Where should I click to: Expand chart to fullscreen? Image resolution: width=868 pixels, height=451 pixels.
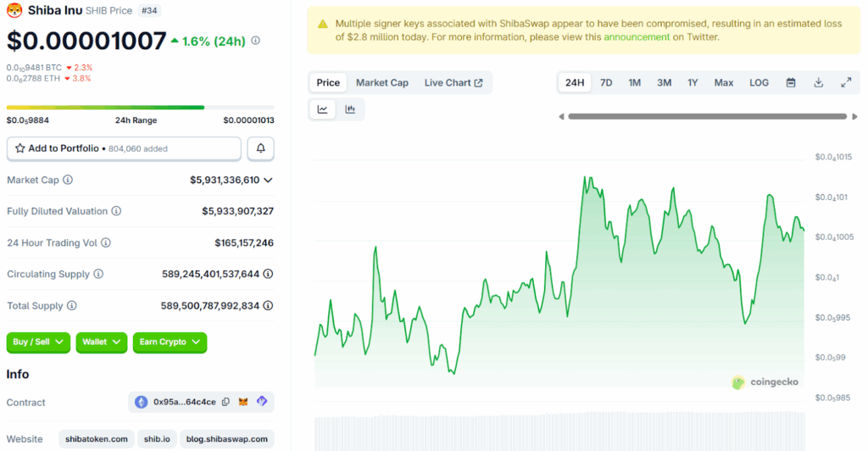(x=846, y=82)
